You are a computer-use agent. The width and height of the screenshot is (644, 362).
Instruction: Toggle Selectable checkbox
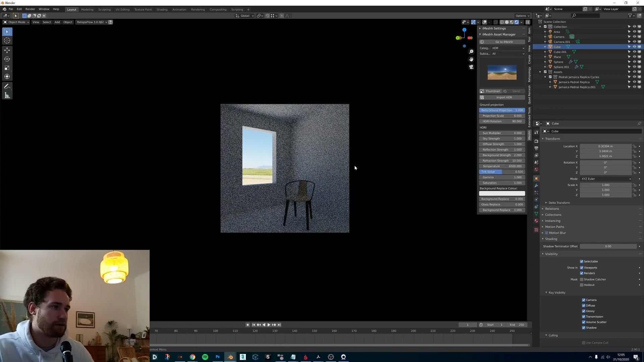pyautogui.click(x=582, y=261)
